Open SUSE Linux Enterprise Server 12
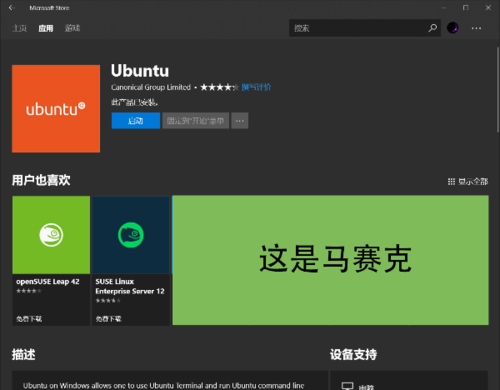Viewport: 500px width, 390px height. [131, 261]
